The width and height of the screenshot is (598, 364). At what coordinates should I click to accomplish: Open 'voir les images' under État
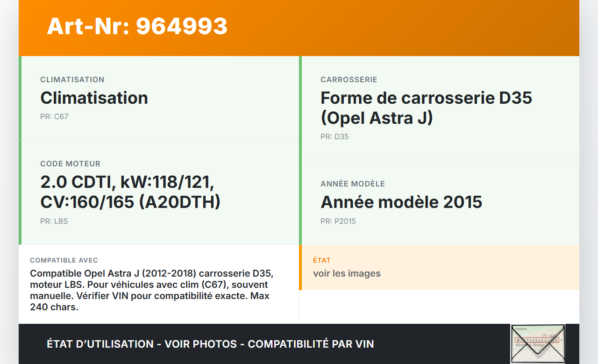coord(347,273)
